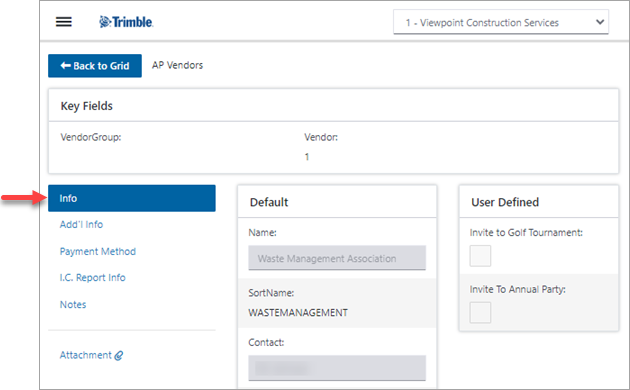Screen dimensions: 630x390
Task: Click the Vendor value 1
Action: coord(307,157)
